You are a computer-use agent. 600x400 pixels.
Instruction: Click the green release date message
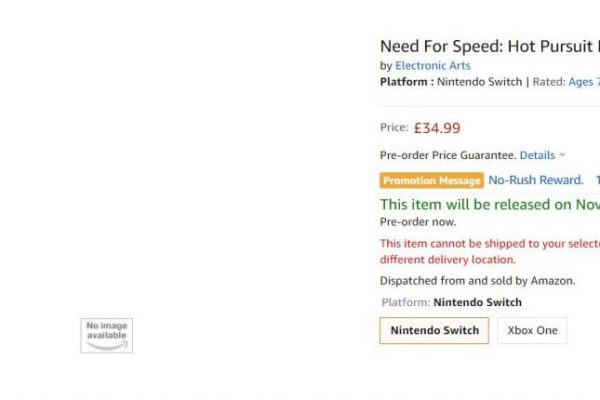(x=490, y=204)
